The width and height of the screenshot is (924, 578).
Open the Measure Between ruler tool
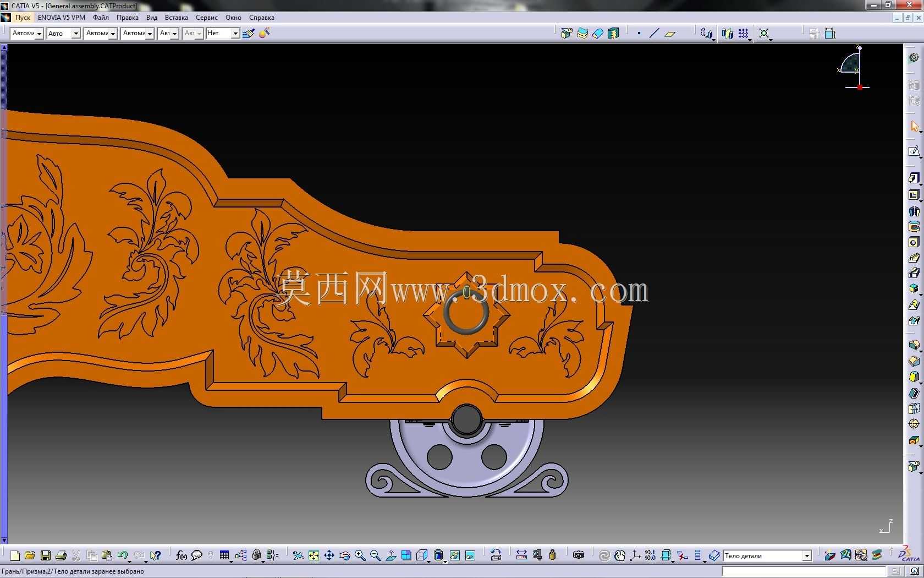(x=521, y=556)
